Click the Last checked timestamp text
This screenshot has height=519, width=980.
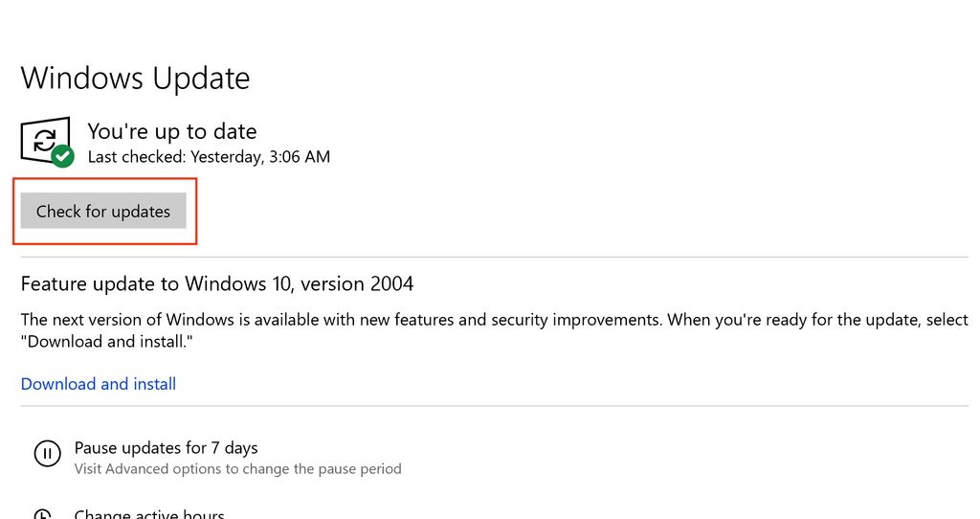209,156
